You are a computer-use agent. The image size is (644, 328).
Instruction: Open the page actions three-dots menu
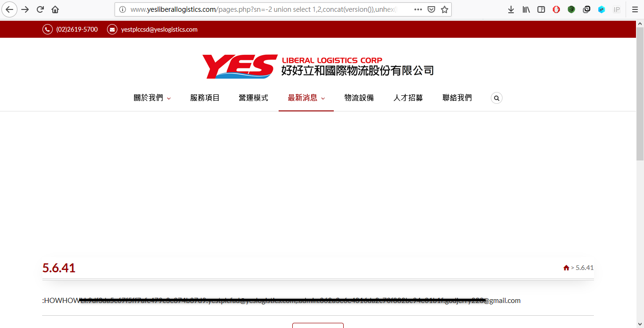[x=418, y=9]
